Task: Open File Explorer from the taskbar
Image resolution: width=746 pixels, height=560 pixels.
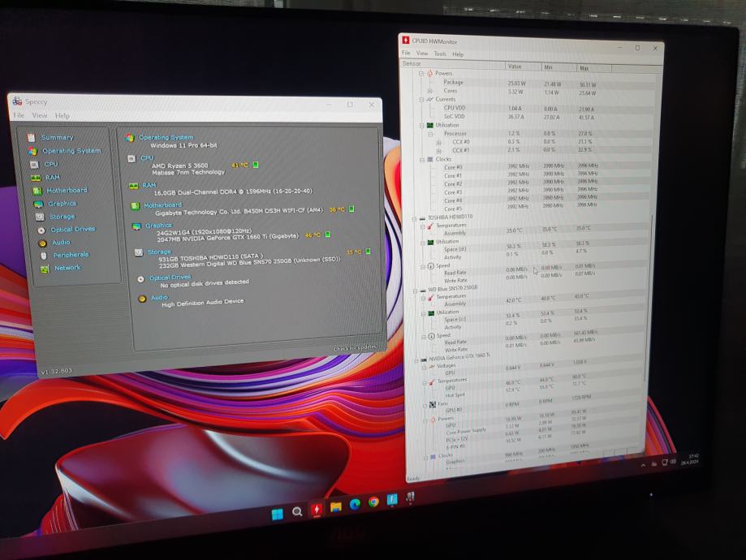Action: pyautogui.click(x=336, y=507)
